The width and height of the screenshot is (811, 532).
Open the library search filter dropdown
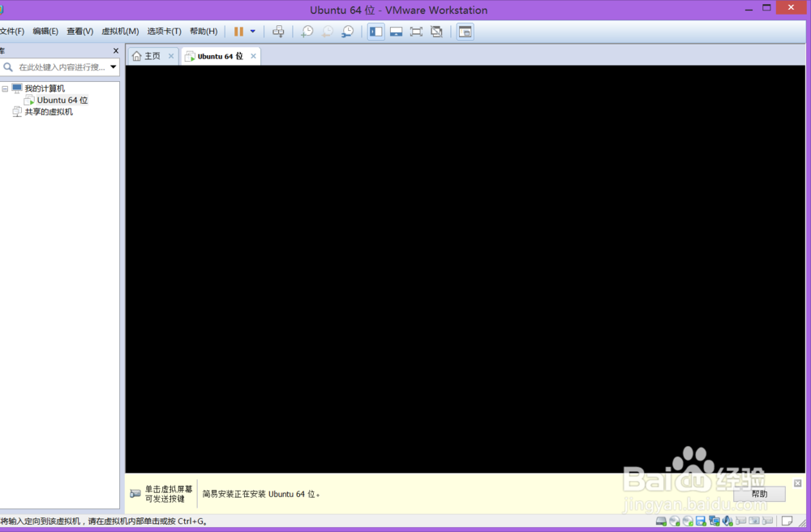point(114,66)
